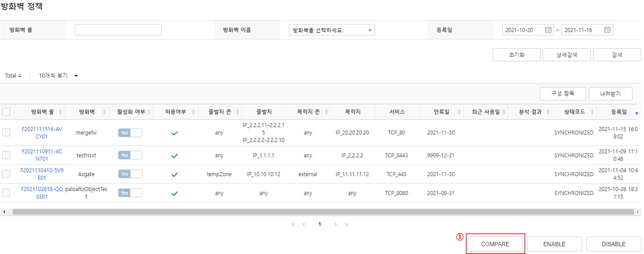Toggle the Yes switch for mergefw rule

coord(130,133)
